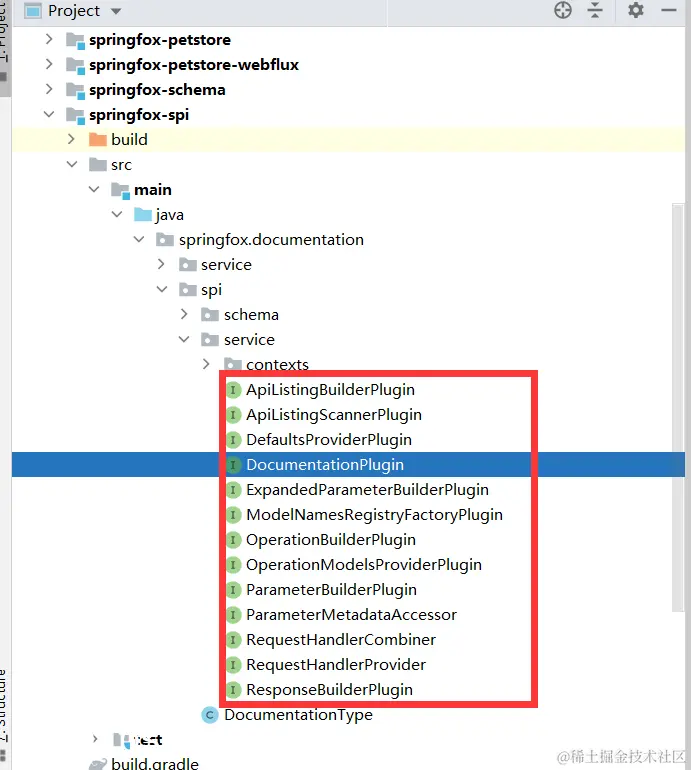691x770 pixels.
Task: Select DefaultsProviderPlugin in the tree
Action: (329, 440)
